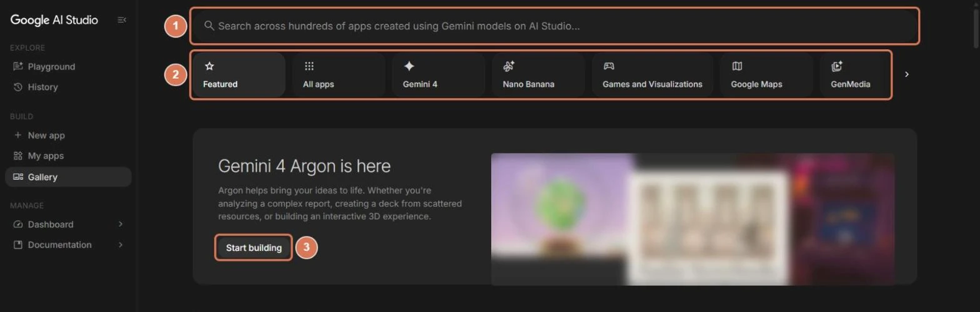This screenshot has width=980, height=312.
Task: Collapse the sidebar with the toggle icon
Action: coord(122,20)
